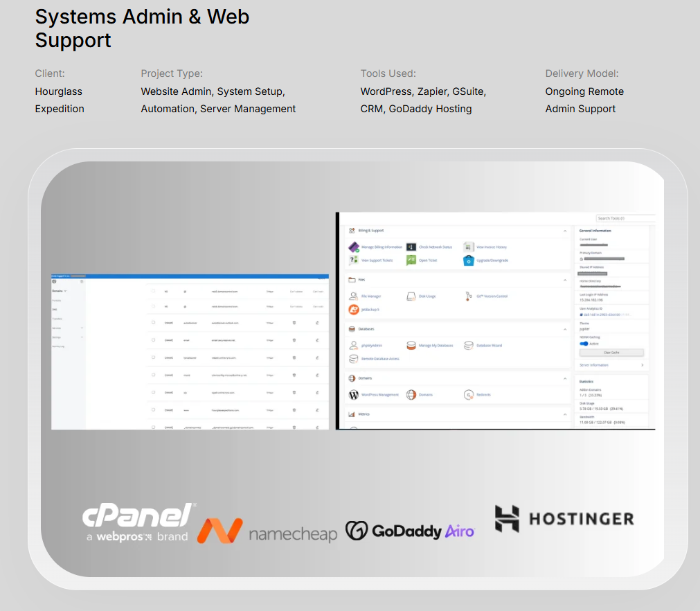Image resolution: width=700 pixels, height=611 pixels.
Task: Collapse the Files section chevron
Action: click(x=565, y=280)
